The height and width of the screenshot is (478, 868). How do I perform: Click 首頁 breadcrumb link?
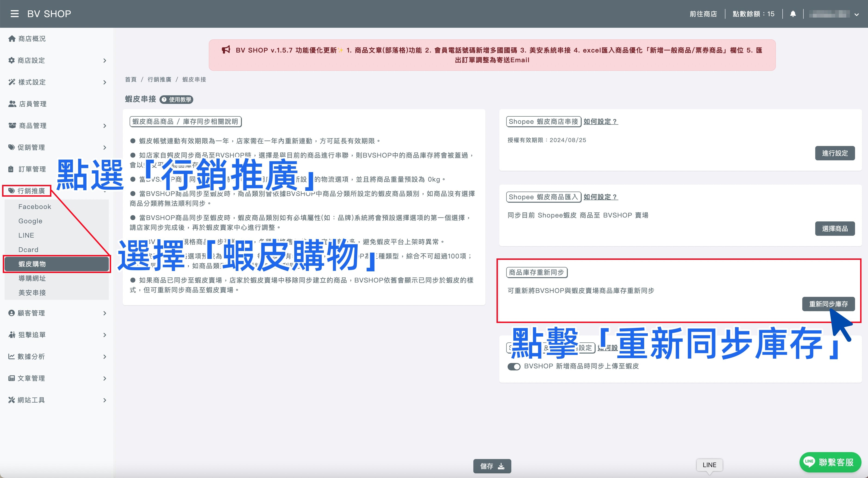coord(131,80)
